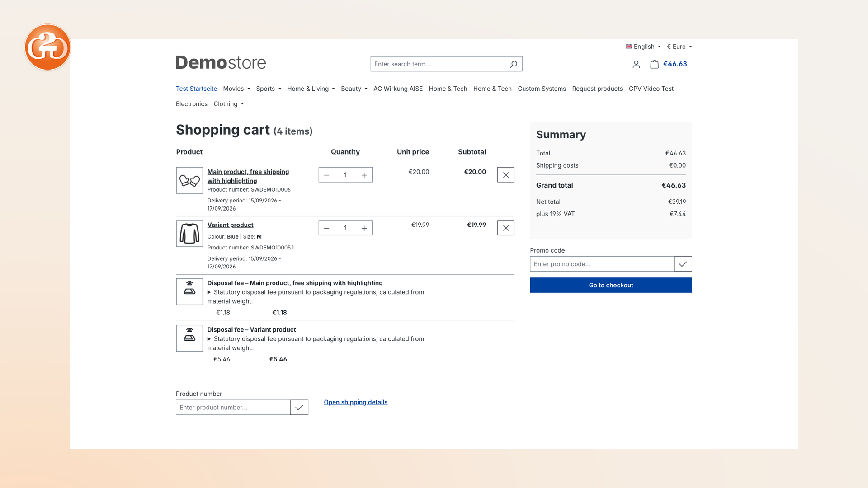Image resolution: width=868 pixels, height=488 pixels.
Task: Click disposal fee icon for Variant product
Action: point(189,338)
